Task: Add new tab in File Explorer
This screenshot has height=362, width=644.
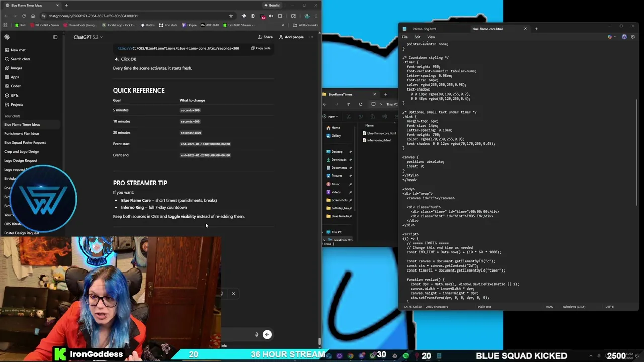Action: coord(385,94)
